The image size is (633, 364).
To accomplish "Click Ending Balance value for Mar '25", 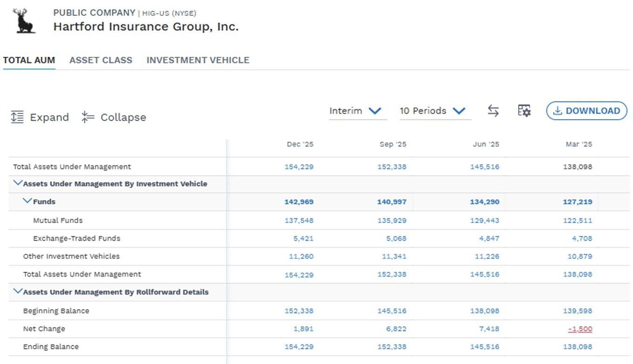I will (x=578, y=347).
